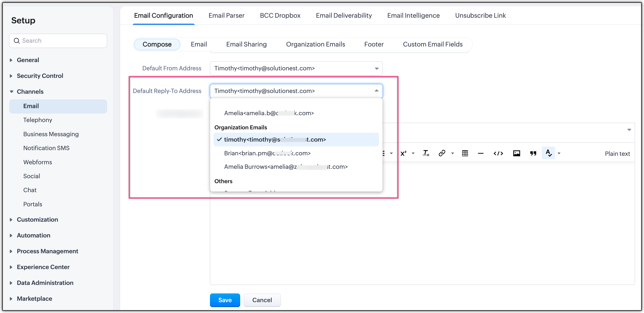
Task: Select Brian's email in the dropdown list
Action: tap(267, 153)
